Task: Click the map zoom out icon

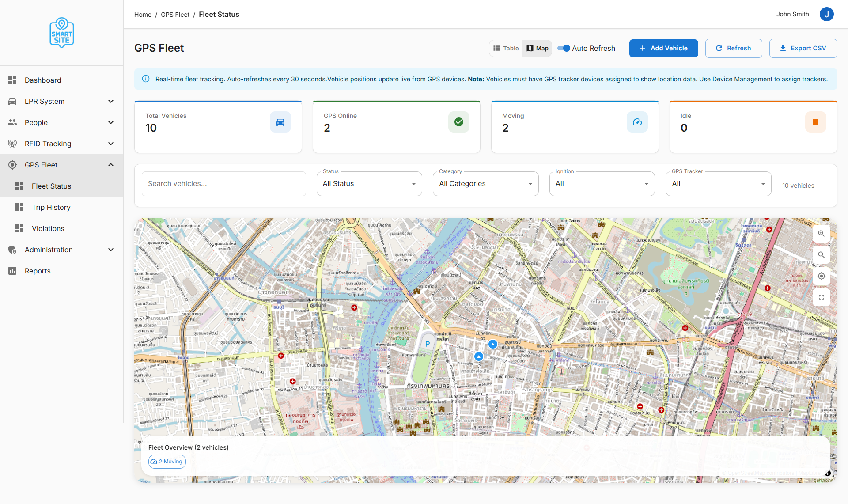Action: tap(821, 255)
